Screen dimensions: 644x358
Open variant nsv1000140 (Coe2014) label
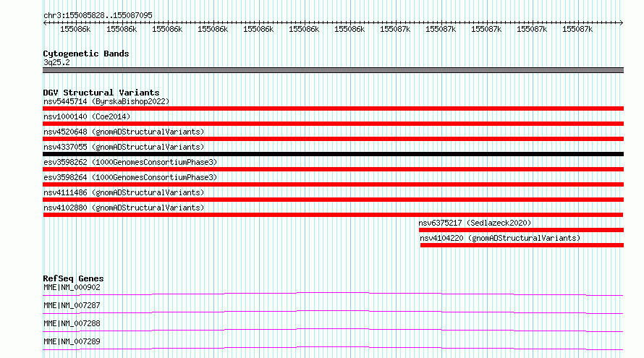[87, 116]
